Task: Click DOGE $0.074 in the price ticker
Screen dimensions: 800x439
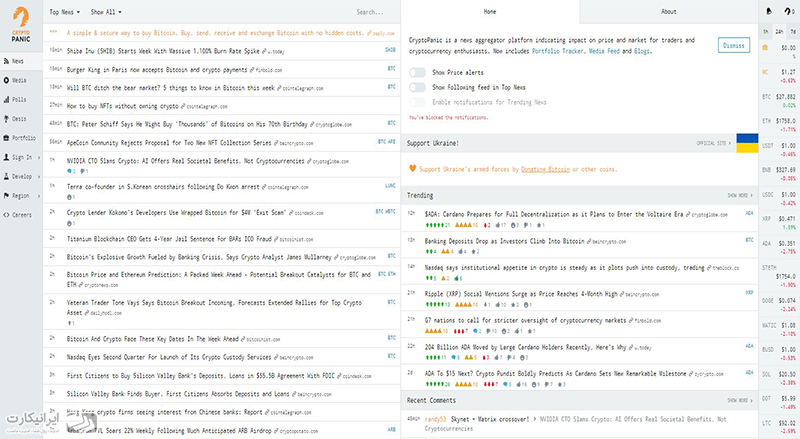Action: 779,303
